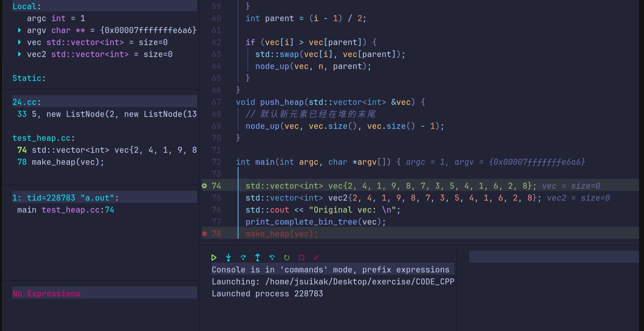Click std::swap call on line 63

pyautogui.click(x=330, y=54)
